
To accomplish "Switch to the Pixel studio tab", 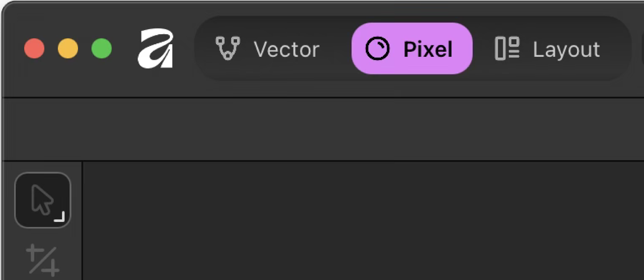I will tap(412, 49).
